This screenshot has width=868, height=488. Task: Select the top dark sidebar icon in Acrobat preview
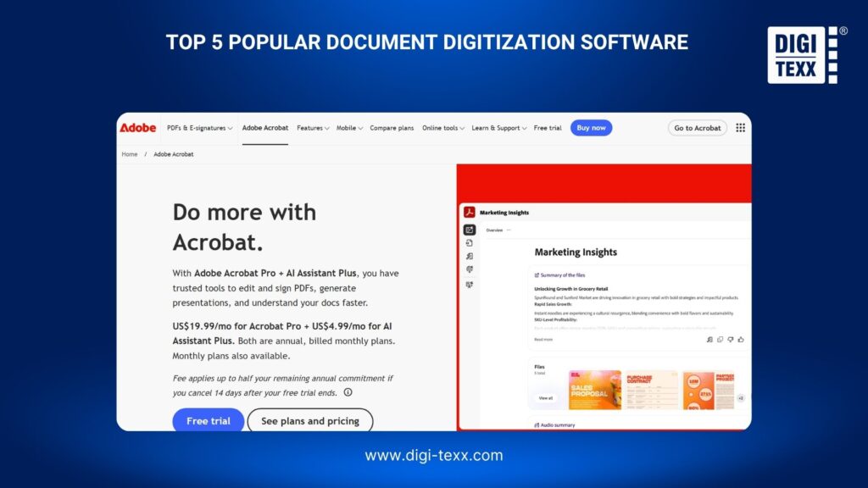point(470,230)
